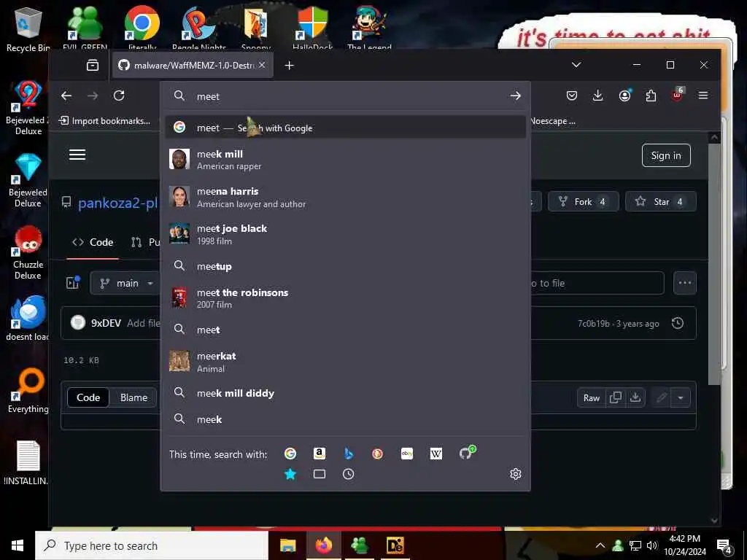Click the forward navigation arrow
This screenshot has width=747, height=560.
[93, 96]
